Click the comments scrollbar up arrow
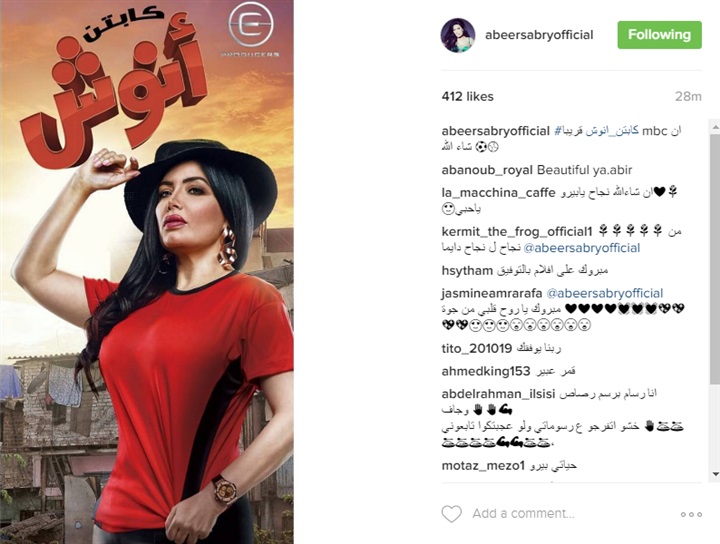Image resolution: width=720 pixels, height=544 pixels. [x=715, y=126]
